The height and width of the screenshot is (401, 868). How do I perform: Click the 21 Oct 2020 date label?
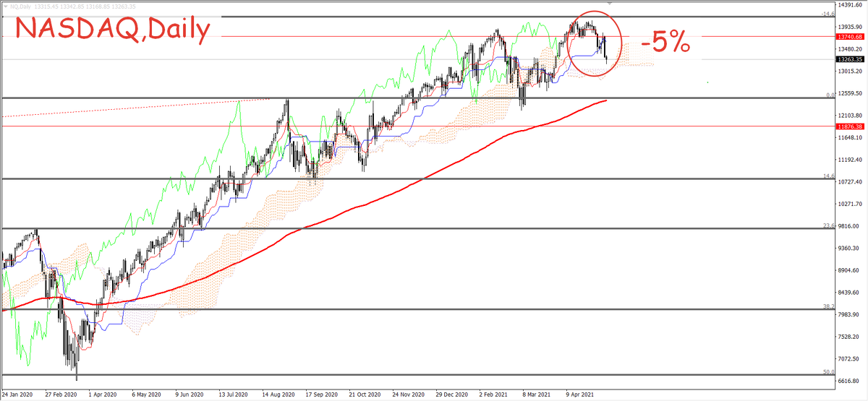coord(364,395)
